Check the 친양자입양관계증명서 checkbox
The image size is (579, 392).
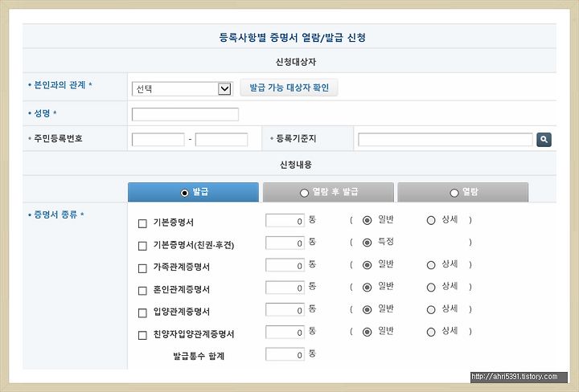142,335
